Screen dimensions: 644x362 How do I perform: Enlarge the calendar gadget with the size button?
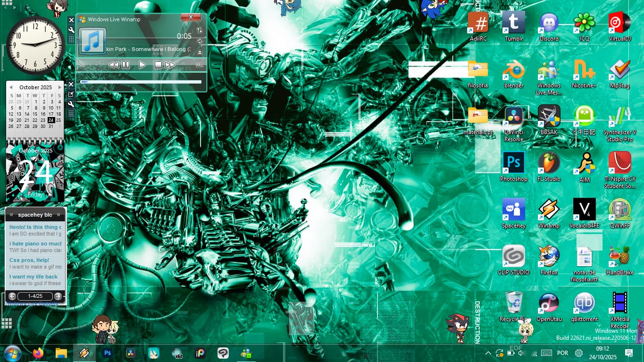[x=71, y=94]
